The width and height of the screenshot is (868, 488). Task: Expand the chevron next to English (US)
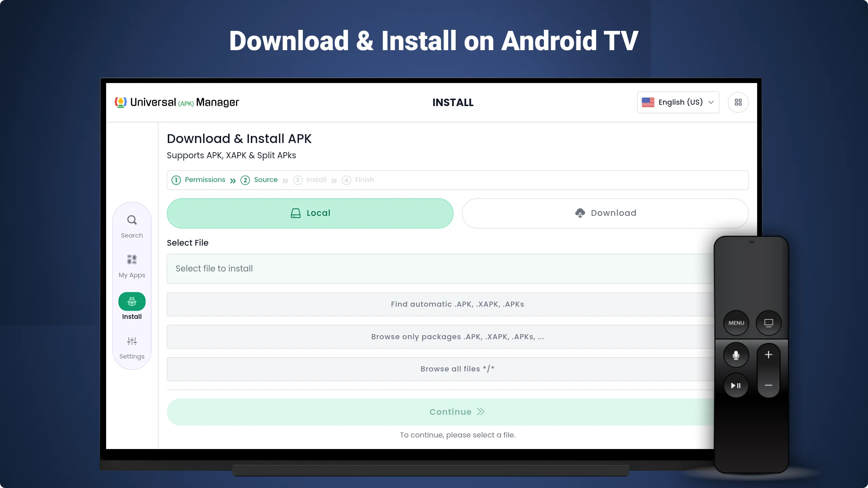pyautogui.click(x=710, y=102)
